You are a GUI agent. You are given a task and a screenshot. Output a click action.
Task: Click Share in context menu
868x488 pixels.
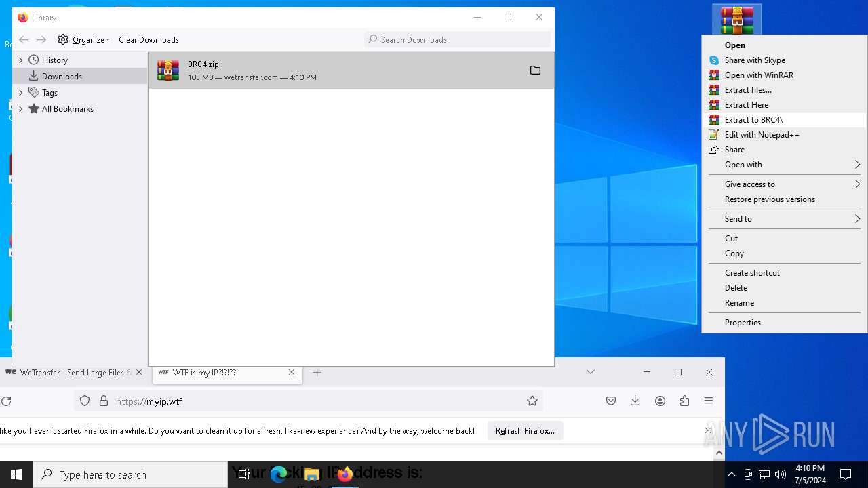coord(784,150)
